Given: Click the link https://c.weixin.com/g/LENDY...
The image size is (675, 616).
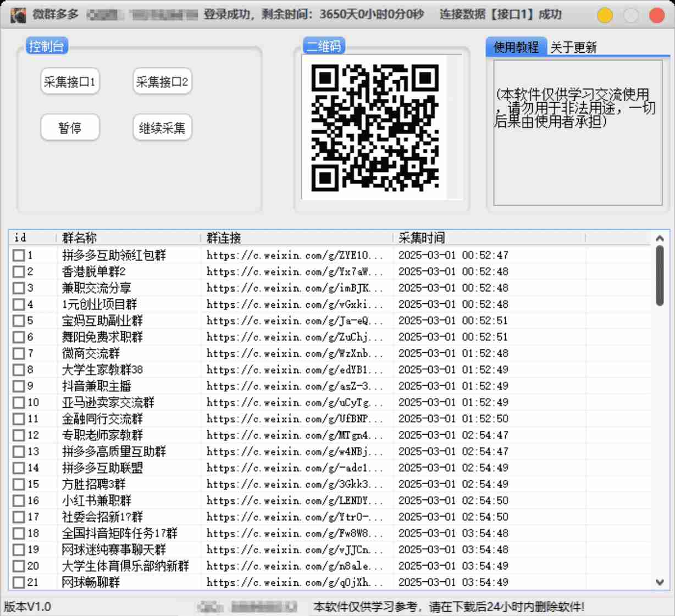Looking at the screenshot, I should [295, 501].
